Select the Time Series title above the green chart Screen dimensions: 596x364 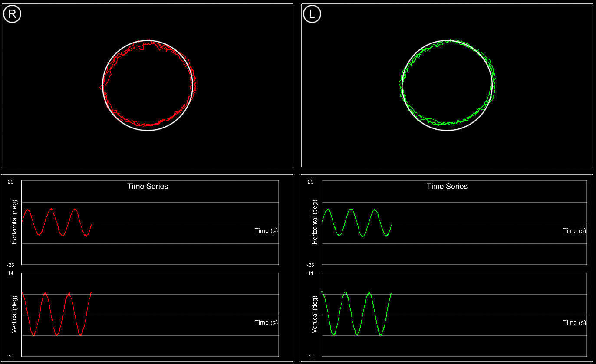(x=447, y=186)
